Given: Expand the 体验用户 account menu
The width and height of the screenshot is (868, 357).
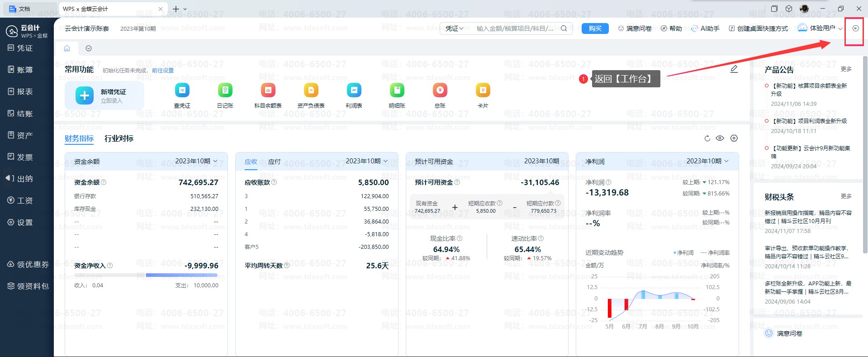Looking at the screenshot, I should pos(820,28).
